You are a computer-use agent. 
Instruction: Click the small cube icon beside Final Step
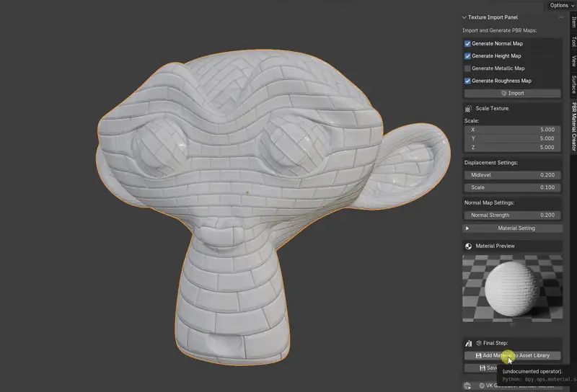pos(479,343)
